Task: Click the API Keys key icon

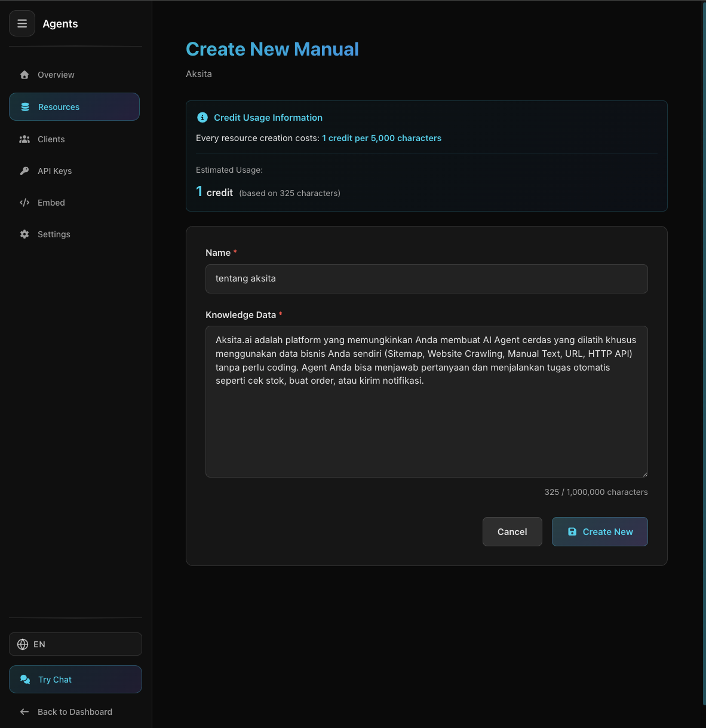Action: [24, 170]
